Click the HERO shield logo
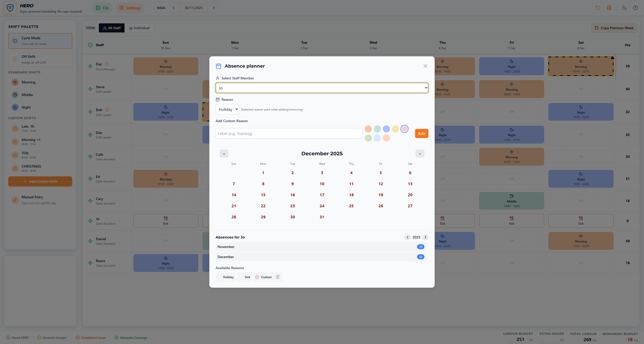The height and width of the screenshot is (344, 644). pos(10,8)
